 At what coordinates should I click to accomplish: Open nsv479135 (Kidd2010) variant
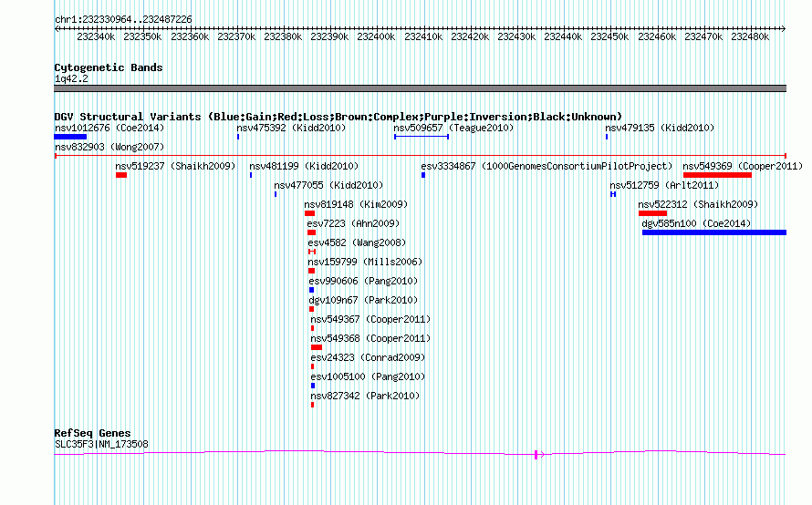tap(660, 128)
